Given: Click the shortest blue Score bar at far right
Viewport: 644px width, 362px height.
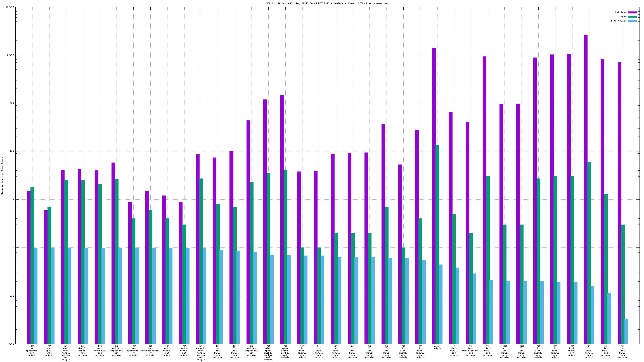Looking at the screenshot, I should [626, 331].
